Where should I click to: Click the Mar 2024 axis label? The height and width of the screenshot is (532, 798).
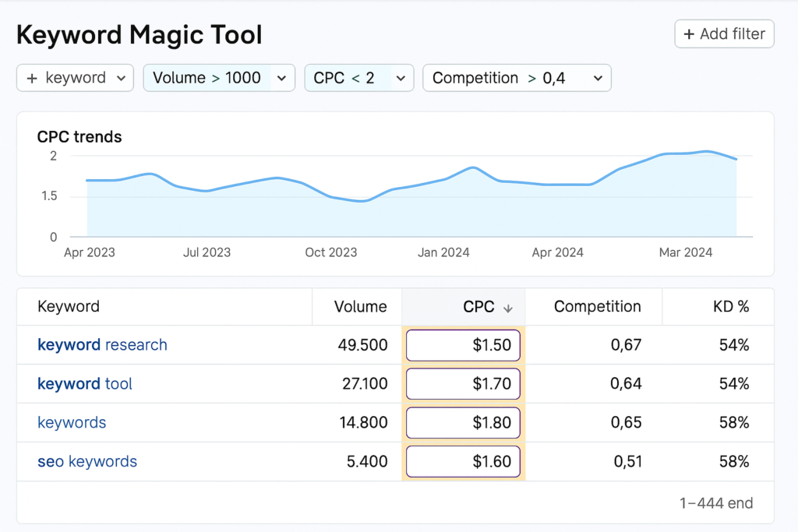coord(686,253)
